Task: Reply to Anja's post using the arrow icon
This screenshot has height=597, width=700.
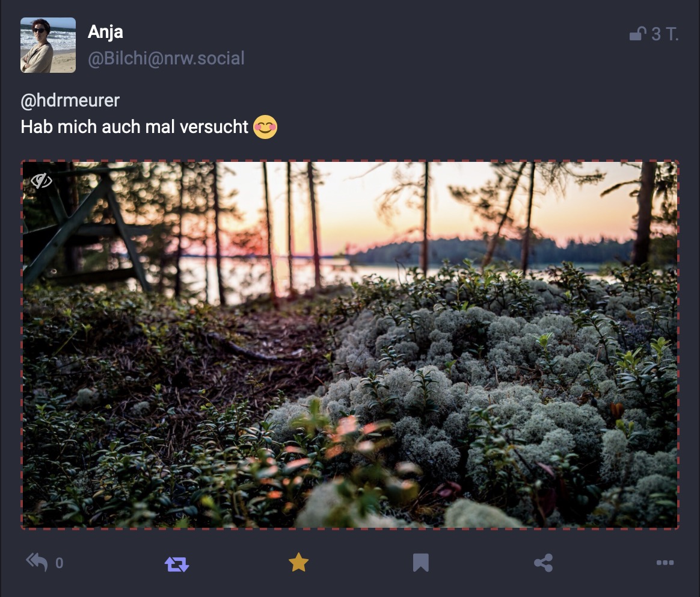Action: pyautogui.click(x=37, y=563)
